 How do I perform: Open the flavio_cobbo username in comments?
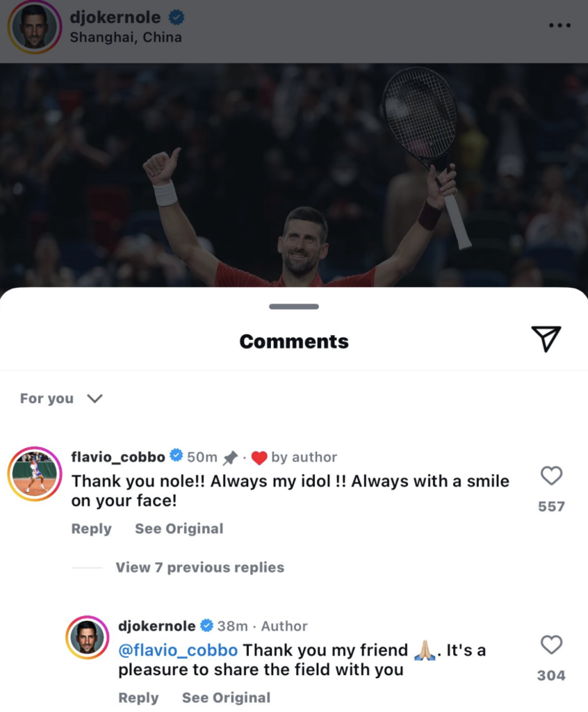point(118,457)
